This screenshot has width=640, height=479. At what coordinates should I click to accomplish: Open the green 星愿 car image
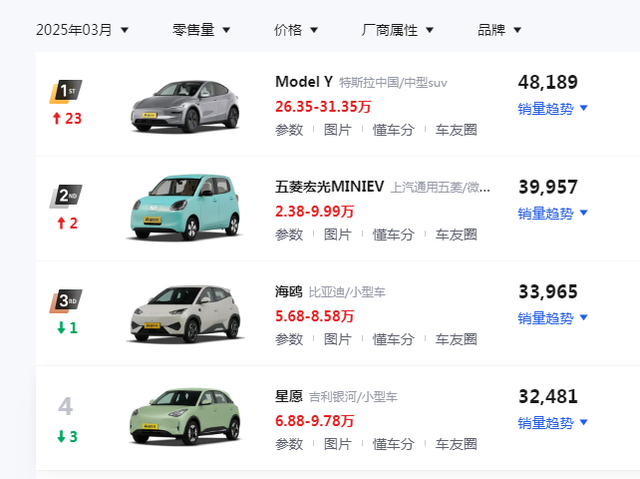(185, 416)
